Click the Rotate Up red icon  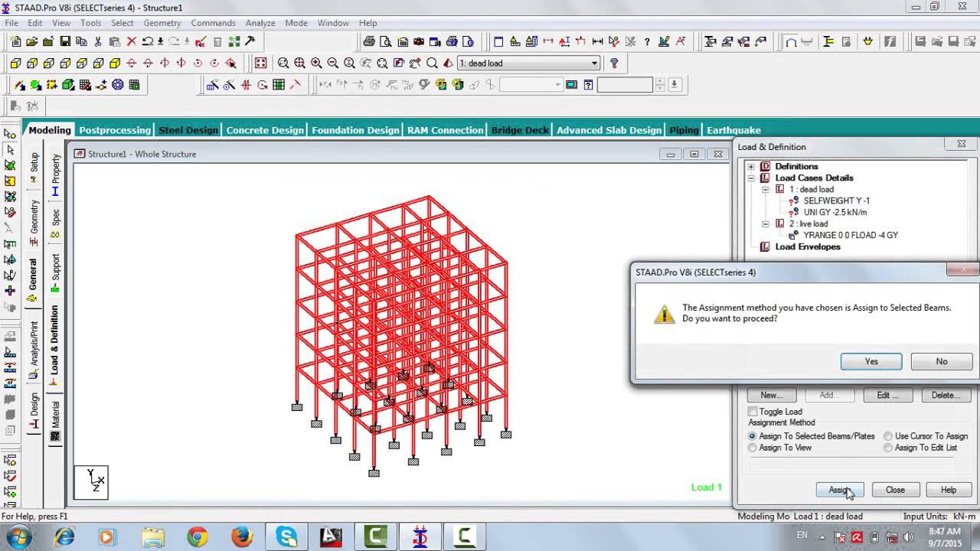[132, 64]
